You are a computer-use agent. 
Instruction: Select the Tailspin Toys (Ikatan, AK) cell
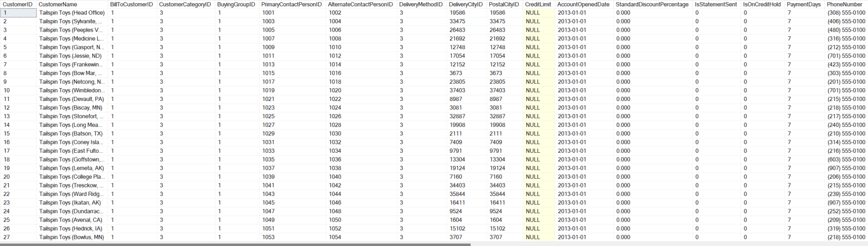[73, 202]
